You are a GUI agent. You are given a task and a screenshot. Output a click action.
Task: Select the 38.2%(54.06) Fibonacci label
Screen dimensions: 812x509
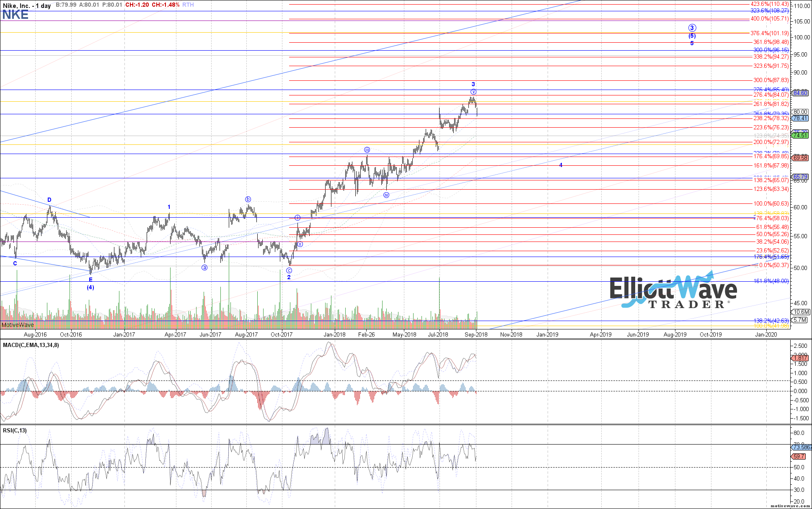tap(772, 242)
